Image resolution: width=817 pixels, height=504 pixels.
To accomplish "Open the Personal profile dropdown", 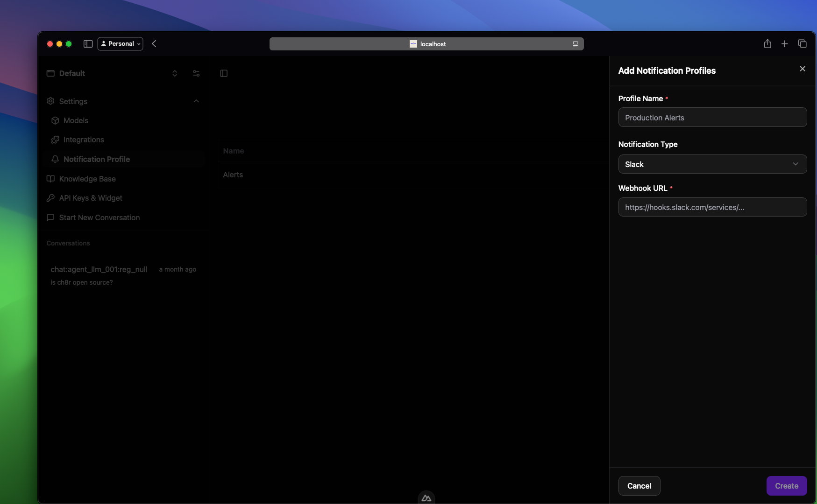I will click(120, 43).
